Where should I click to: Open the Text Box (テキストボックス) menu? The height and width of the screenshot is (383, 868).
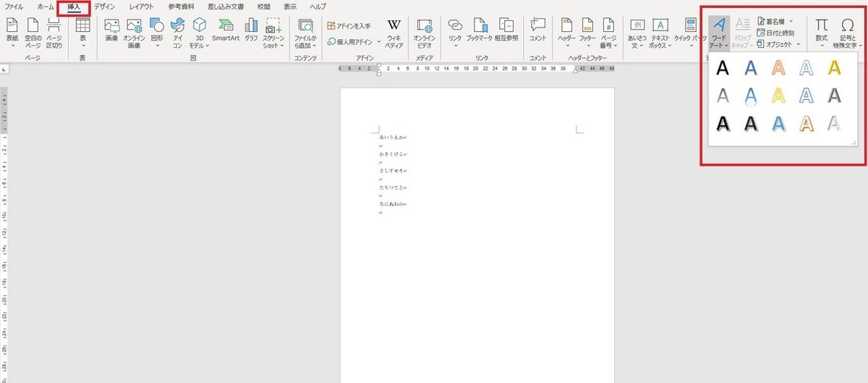point(660,33)
